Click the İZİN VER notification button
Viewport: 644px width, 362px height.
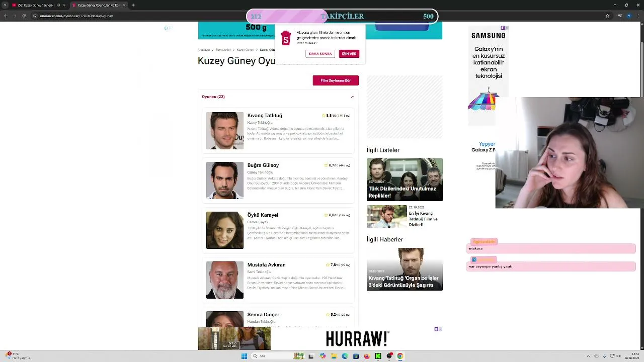coord(349,54)
